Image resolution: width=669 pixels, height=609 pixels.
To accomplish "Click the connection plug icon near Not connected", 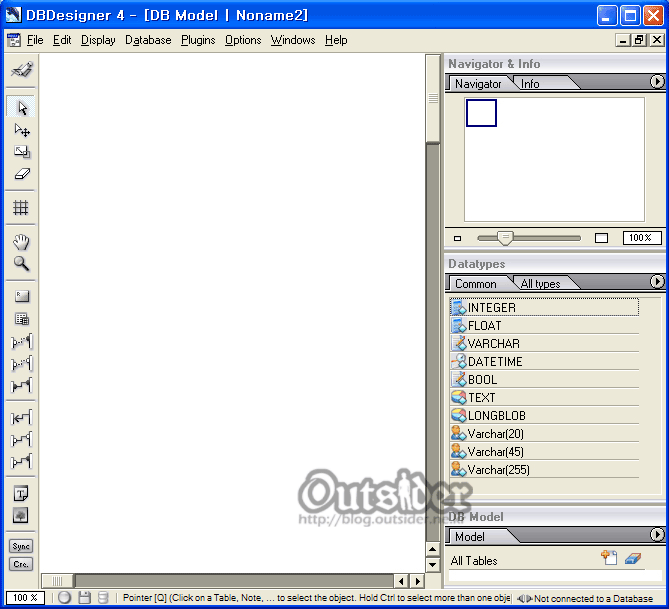I will point(524,598).
